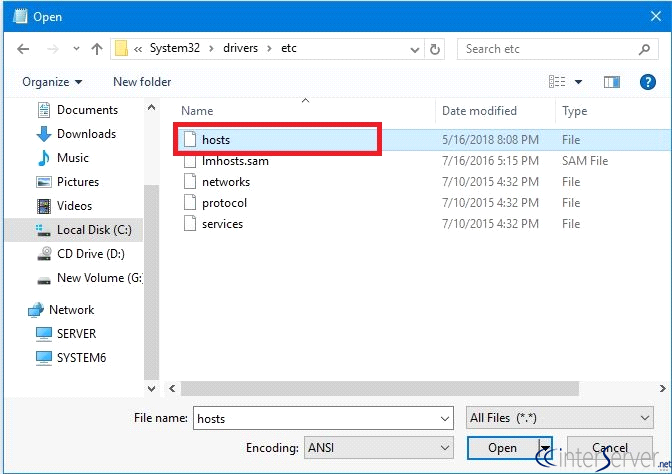This screenshot has width=672, height=474.
Task: Open more view options dropdown arrow
Action: (578, 82)
